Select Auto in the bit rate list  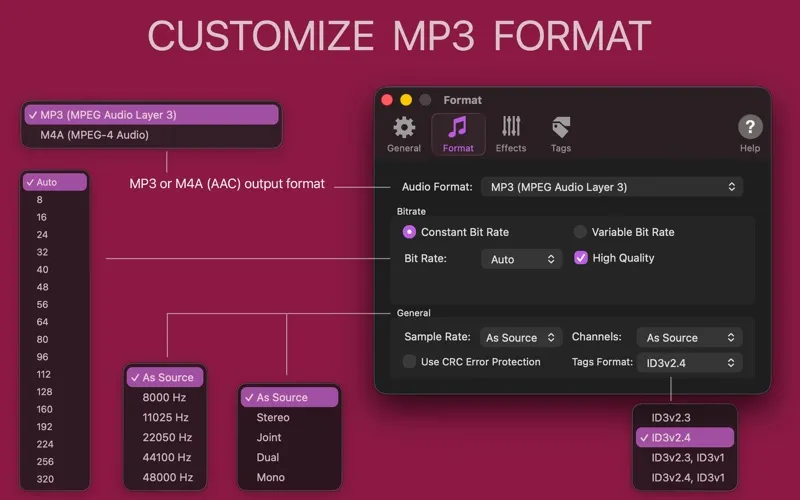click(55, 182)
